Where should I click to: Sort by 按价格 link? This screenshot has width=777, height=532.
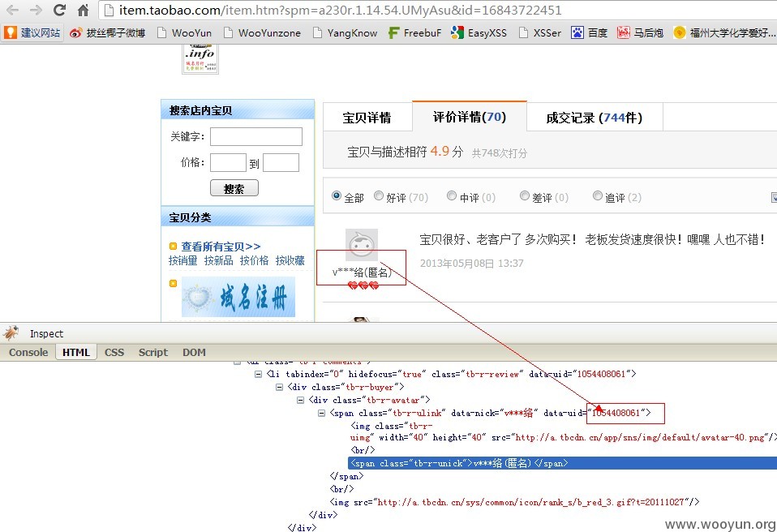point(254,260)
